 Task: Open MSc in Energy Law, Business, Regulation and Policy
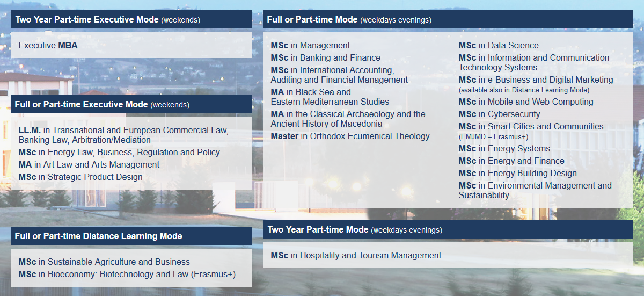[x=119, y=152]
